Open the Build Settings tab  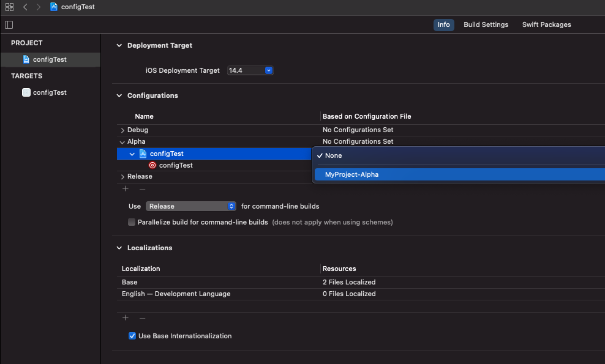486,24
